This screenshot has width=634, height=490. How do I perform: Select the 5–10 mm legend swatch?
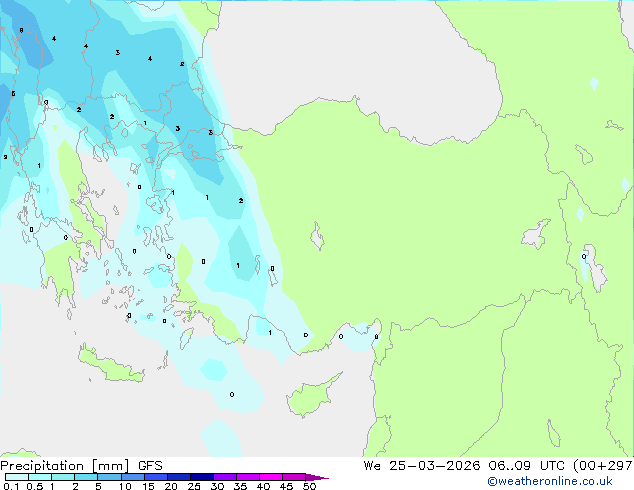[x=109, y=477]
